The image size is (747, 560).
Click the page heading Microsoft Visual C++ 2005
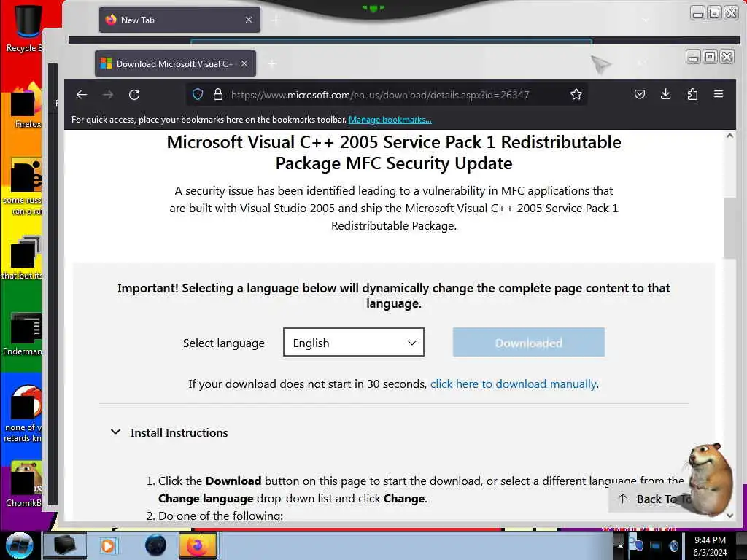tap(393, 152)
